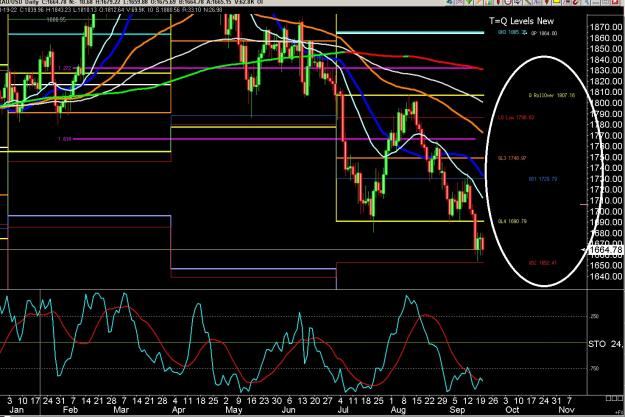Click the Jan month label on time axis
Screen dimensions: 625x417
[16, 410]
